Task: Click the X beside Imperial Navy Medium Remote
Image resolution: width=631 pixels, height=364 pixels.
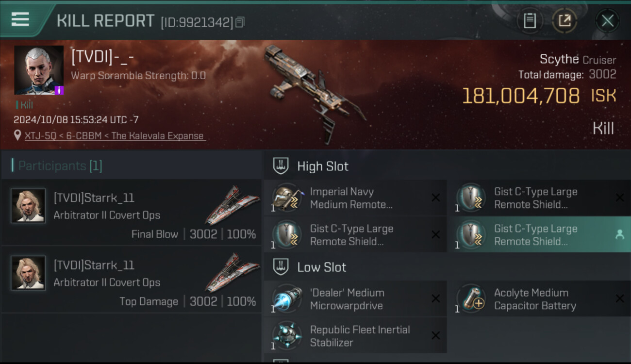Action: (x=435, y=198)
